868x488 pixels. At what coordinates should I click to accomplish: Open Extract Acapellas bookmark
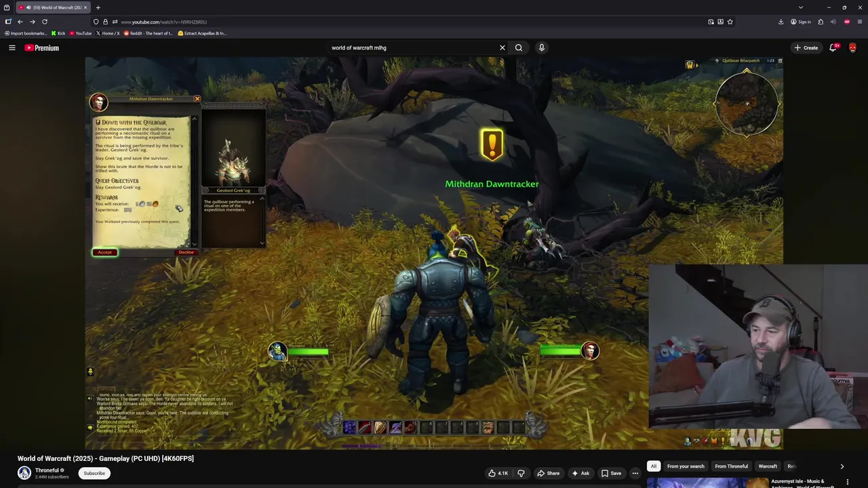point(202,33)
